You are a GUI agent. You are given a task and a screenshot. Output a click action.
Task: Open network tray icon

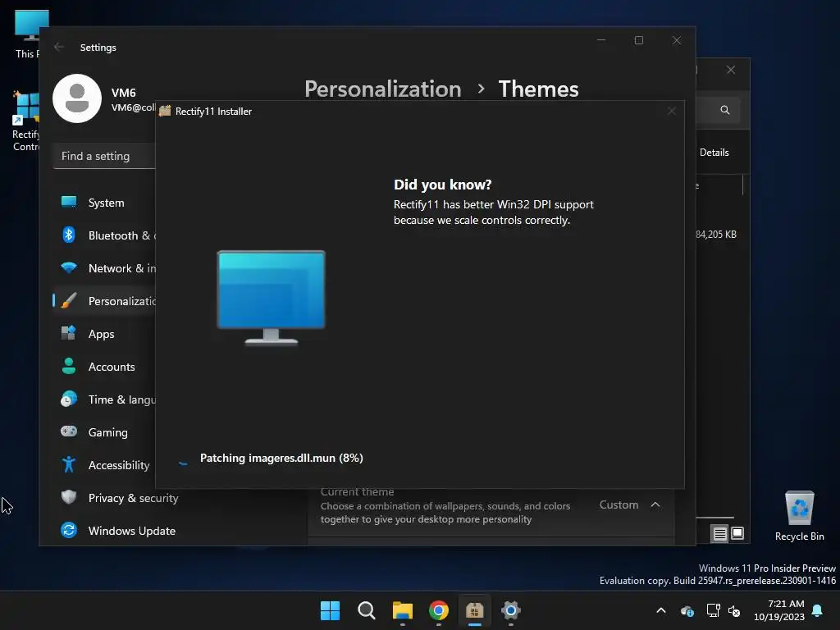(x=713, y=610)
